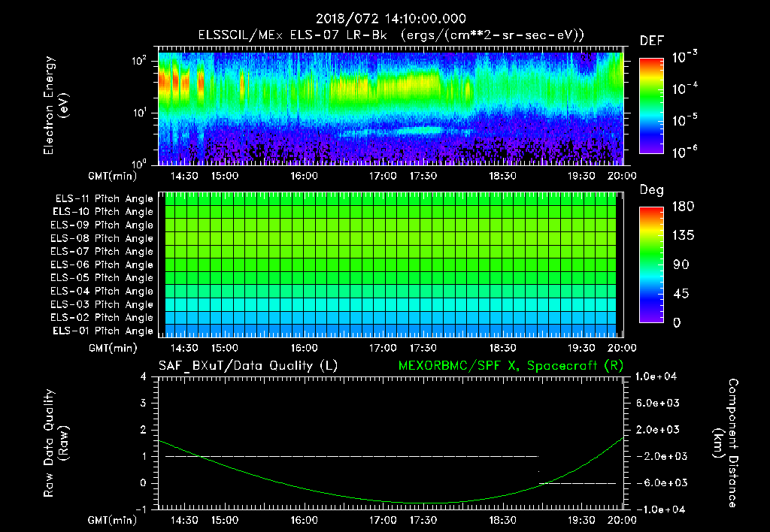
Task: Select the ELS-02 Pitch Angle row label
Action: pos(102,318)
